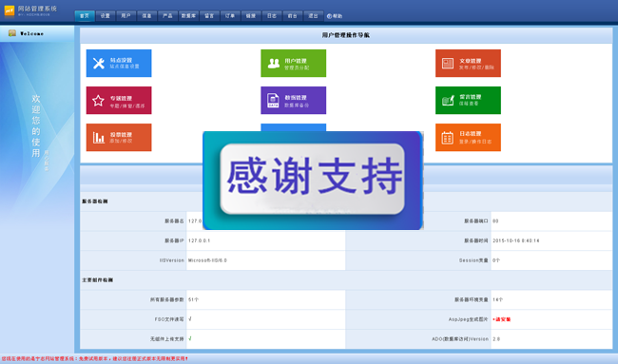Click the 主要组件检测 section header
The width and height of the screenshot is (618, 364).
tap(97, 280)
